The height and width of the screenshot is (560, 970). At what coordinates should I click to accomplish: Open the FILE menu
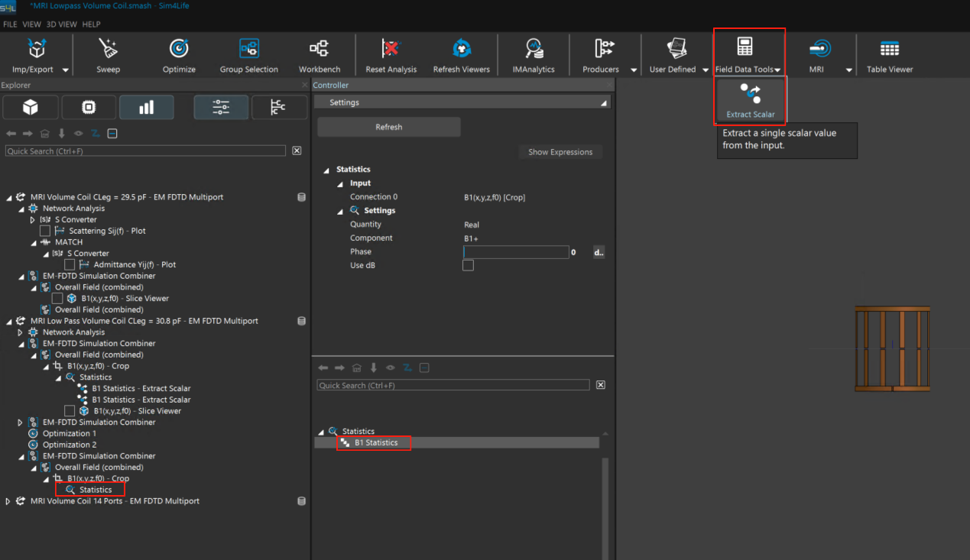(x=10, y=24)
